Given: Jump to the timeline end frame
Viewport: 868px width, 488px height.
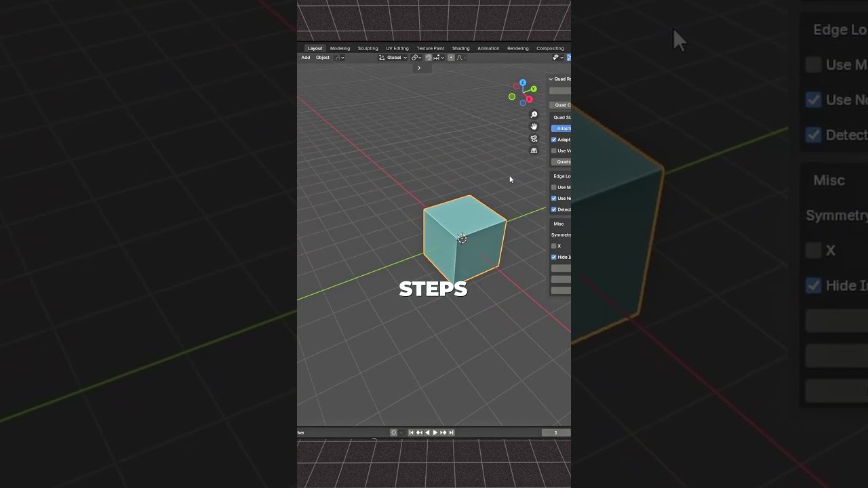Looking at the screenshot, I should (452, 432).
